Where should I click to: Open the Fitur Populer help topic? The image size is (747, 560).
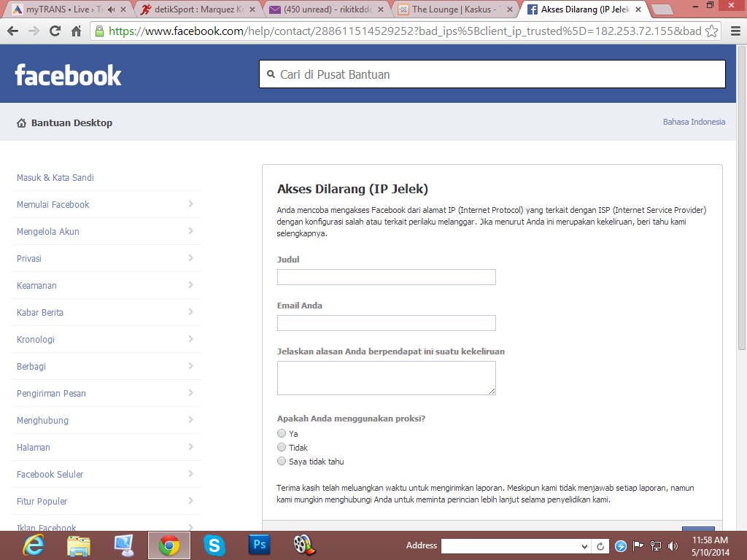tap(42, 502)
